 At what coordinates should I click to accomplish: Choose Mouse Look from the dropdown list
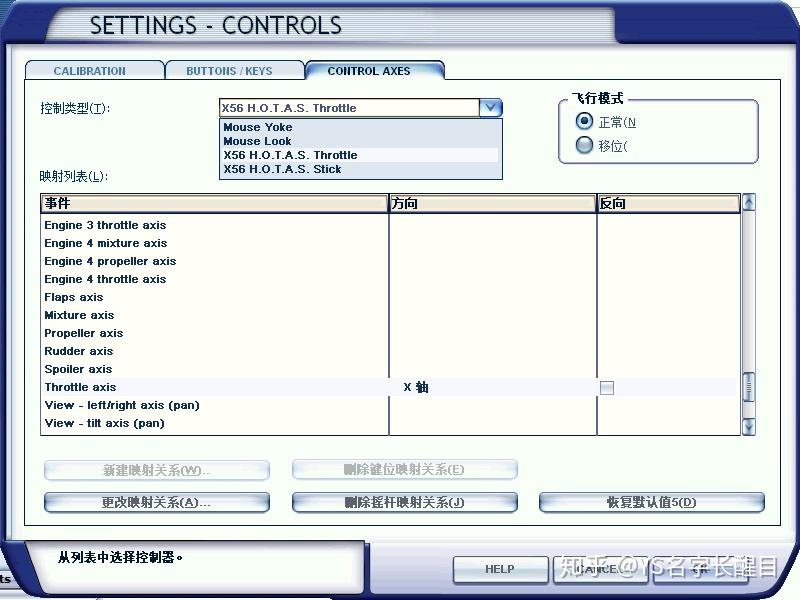[x=360, y=141]
